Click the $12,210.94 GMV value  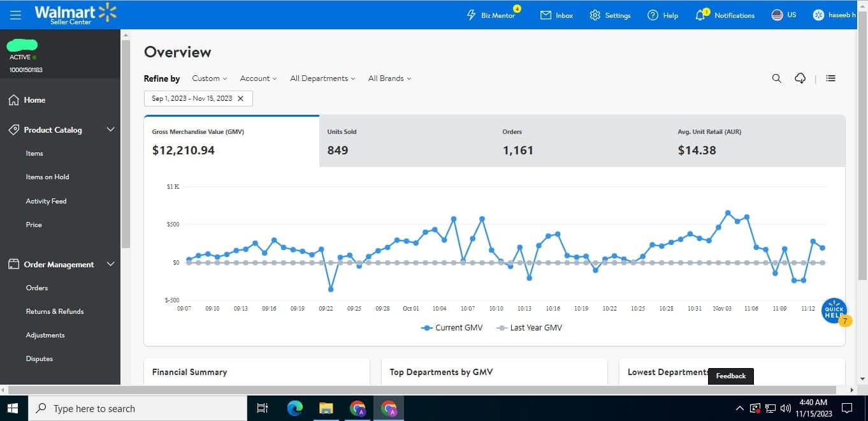(x=184, y=151)
